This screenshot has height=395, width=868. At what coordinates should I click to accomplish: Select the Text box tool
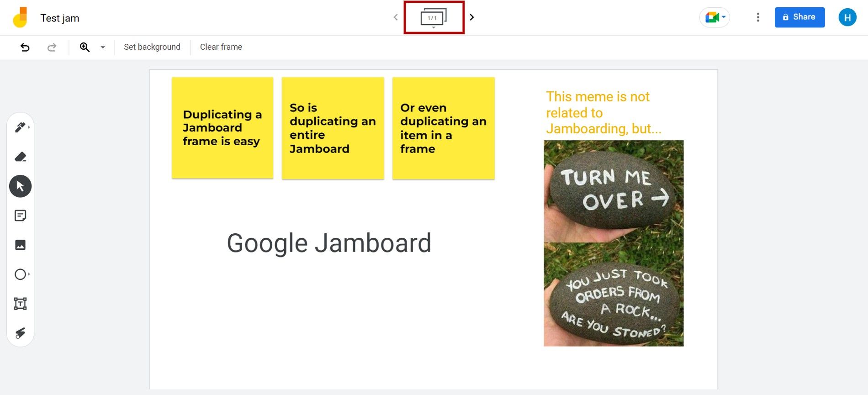coord(20,304)
